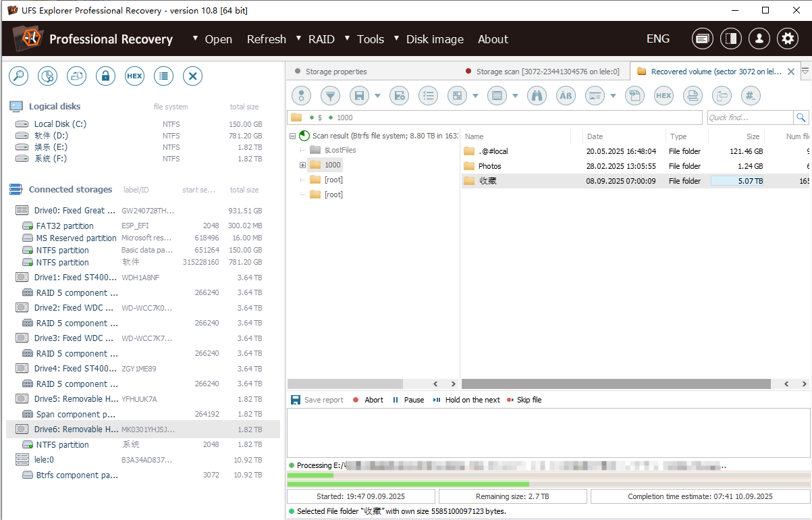
Task: Click the folder tree horizontal scrollbar
Action: tap(345, 384)
